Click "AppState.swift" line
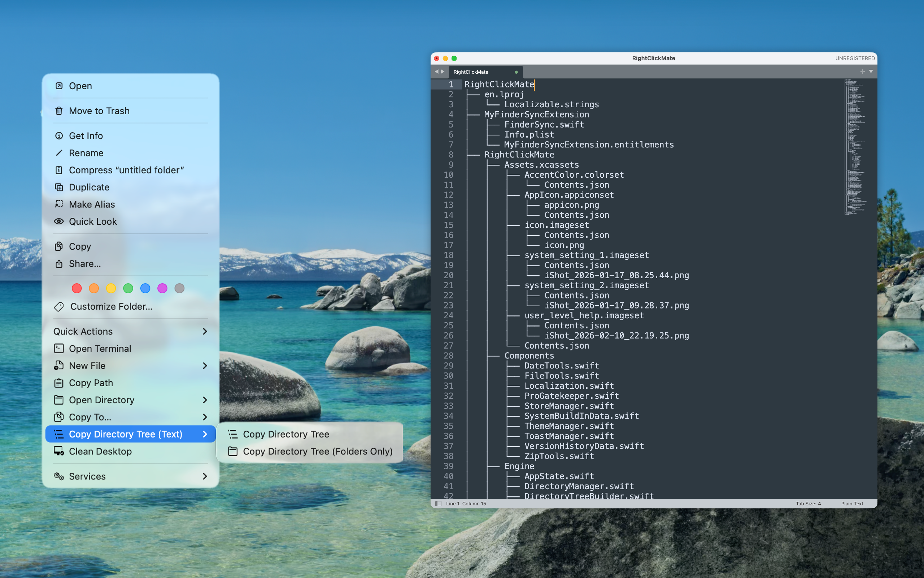 559,476
